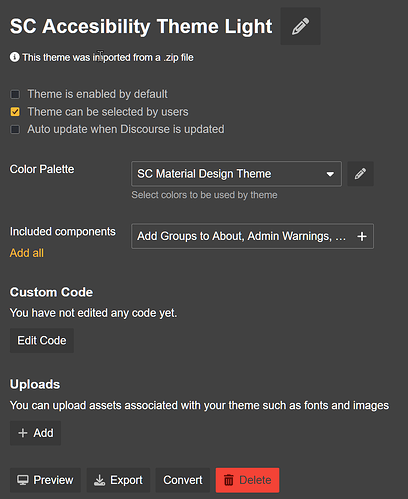Click the Edit Code button
Image resolution: width=408 pixels, height=499 pixels.
(x=42, y=340)
